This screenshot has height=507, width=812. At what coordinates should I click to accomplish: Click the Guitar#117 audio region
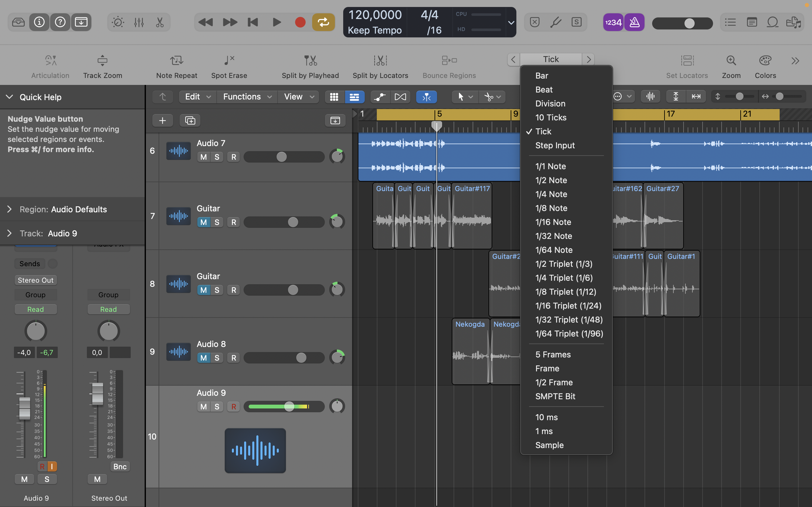click(471, 218)
